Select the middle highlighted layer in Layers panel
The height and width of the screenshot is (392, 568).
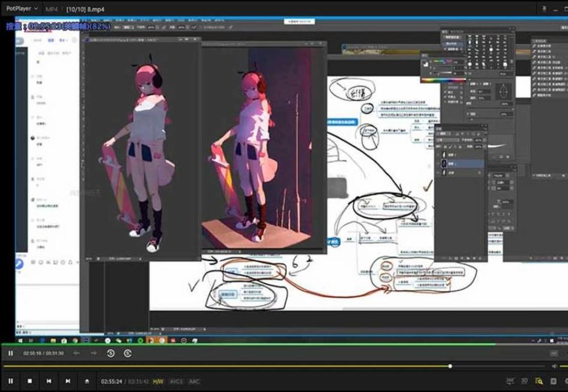click(x=463, y=164)
